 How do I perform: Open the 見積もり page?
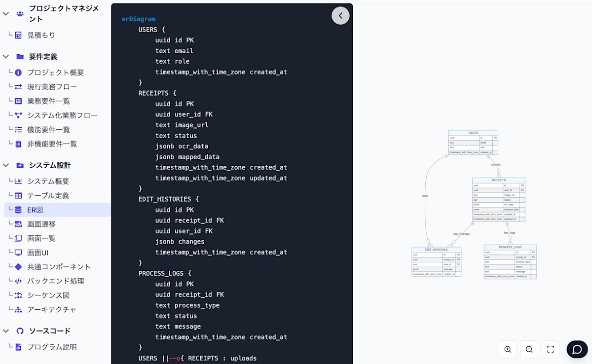coord(41,36)
